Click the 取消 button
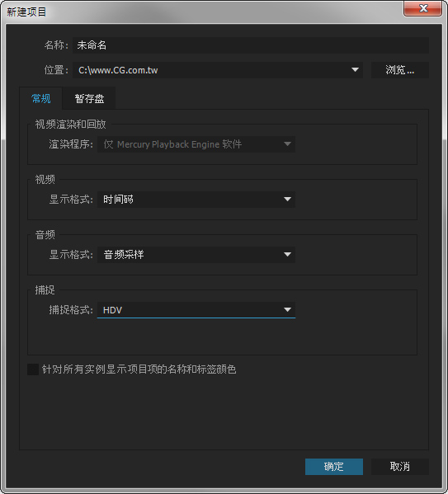Screen dimensions: 448x494 pos(400,466)
